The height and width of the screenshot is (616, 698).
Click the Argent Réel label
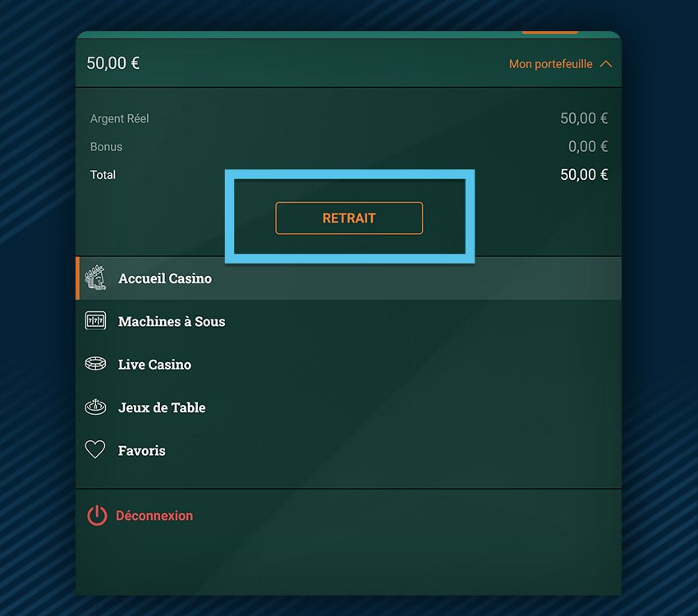tap(120, 118)
